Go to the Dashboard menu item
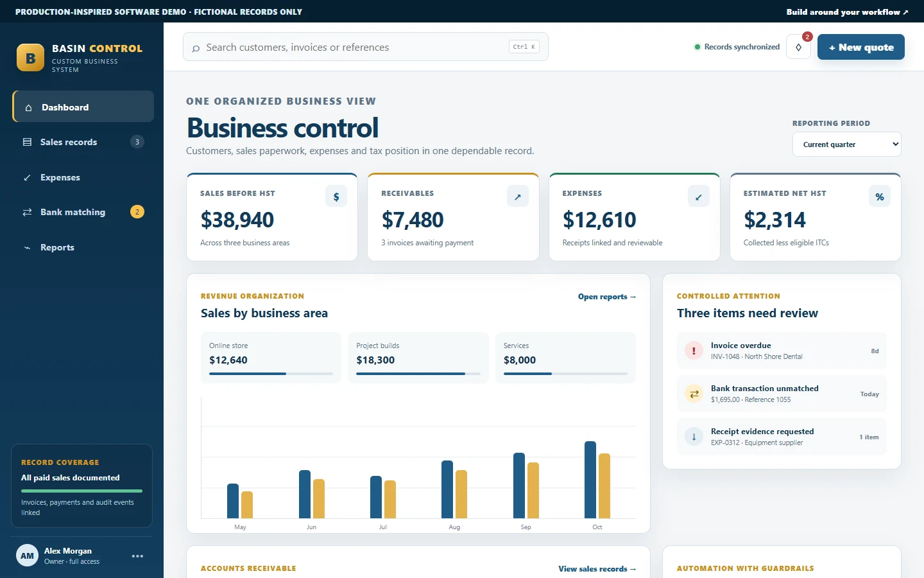The height and width of the screenshot is (578, 924). (x=83, y=107)
